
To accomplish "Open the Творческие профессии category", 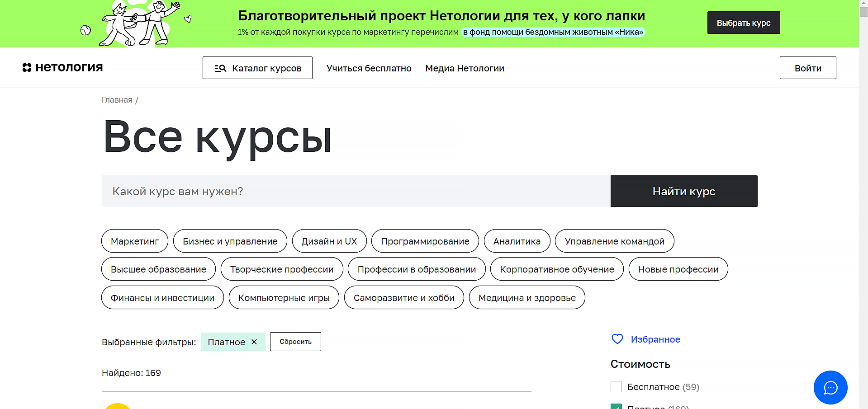I will tap(282, 269).
